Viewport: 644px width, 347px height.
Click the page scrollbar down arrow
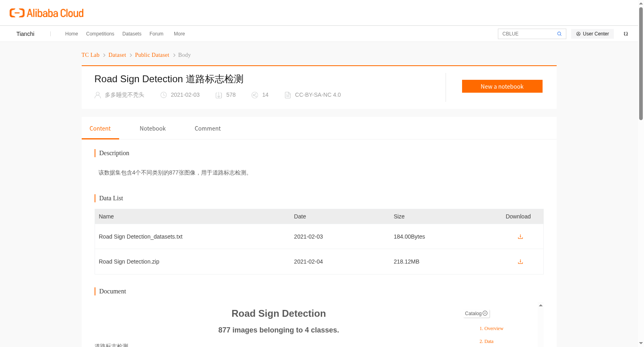point(641,343)
